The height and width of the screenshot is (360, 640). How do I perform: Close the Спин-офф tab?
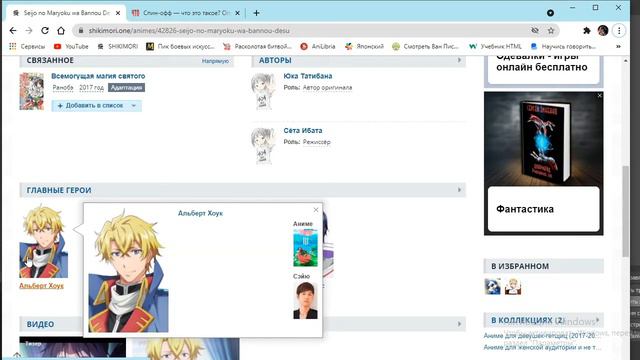point(238,13)
